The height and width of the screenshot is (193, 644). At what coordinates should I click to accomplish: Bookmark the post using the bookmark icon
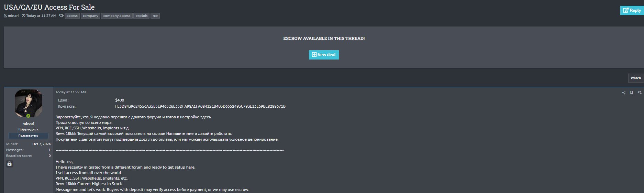click(631, 93)
